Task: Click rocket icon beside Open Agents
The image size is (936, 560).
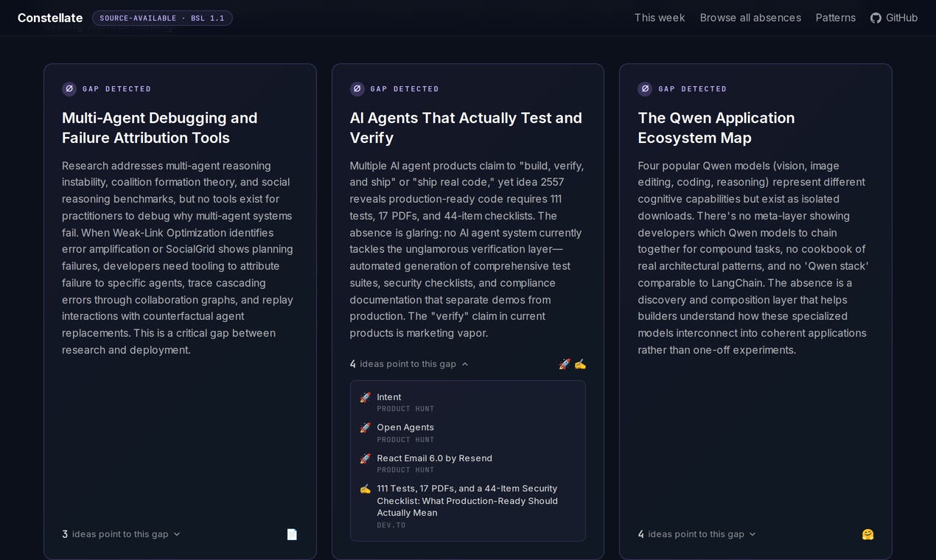Action: click(365, 428)
